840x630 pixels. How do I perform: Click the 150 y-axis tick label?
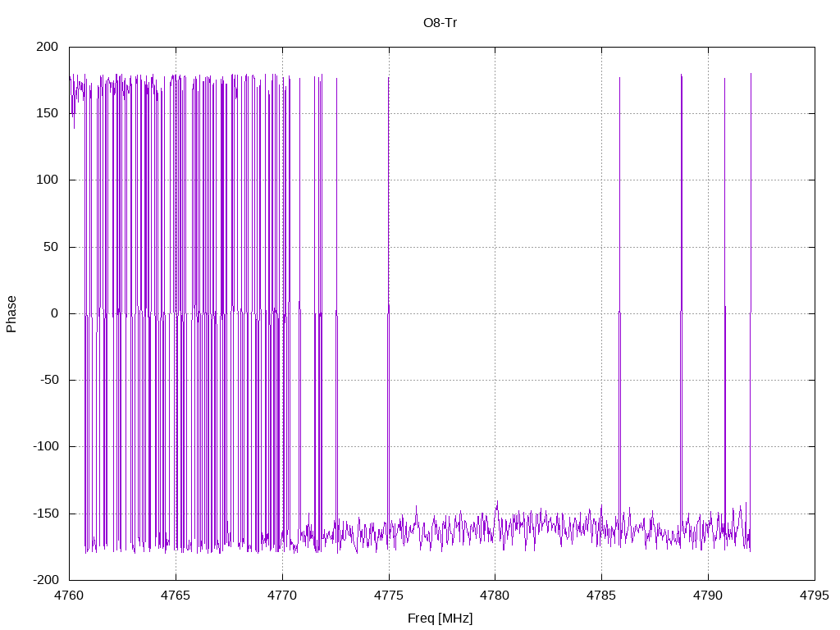[47, 113]
